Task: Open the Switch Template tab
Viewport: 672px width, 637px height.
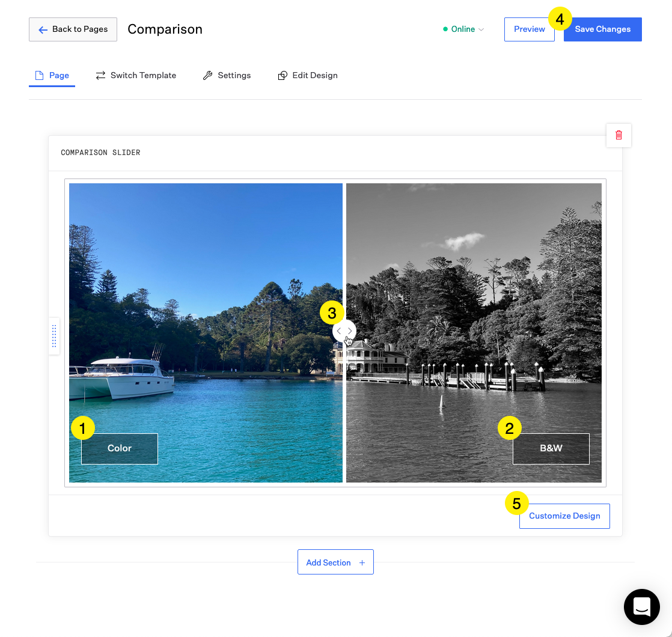Action: tap(143, 75)
